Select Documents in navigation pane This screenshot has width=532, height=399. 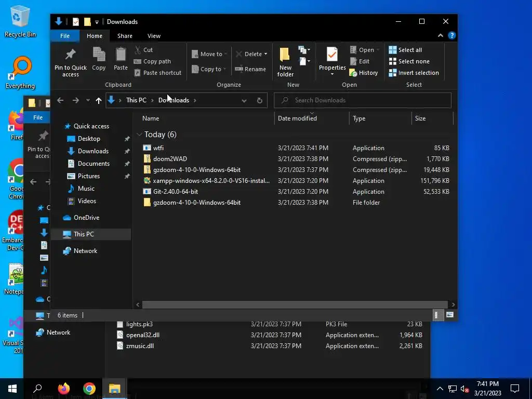(x=94, y=164)
